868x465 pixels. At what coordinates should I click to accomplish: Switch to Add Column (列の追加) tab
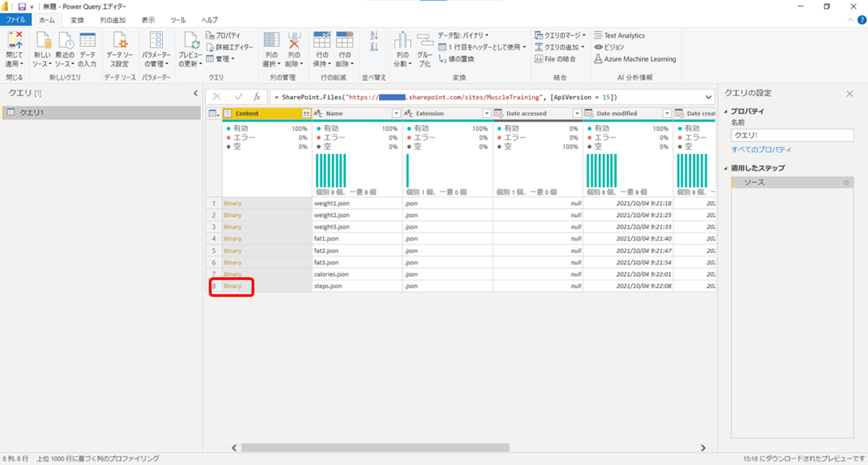pos(112,20)
